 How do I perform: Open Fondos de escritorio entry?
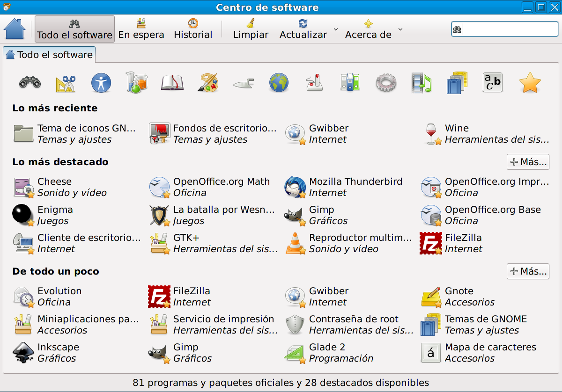[x=212, y=134]
